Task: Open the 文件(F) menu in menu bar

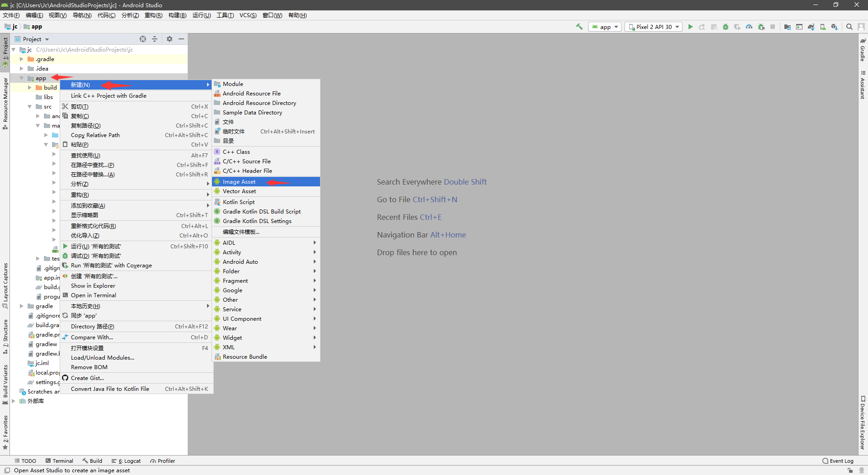Action: pos(11,15)
